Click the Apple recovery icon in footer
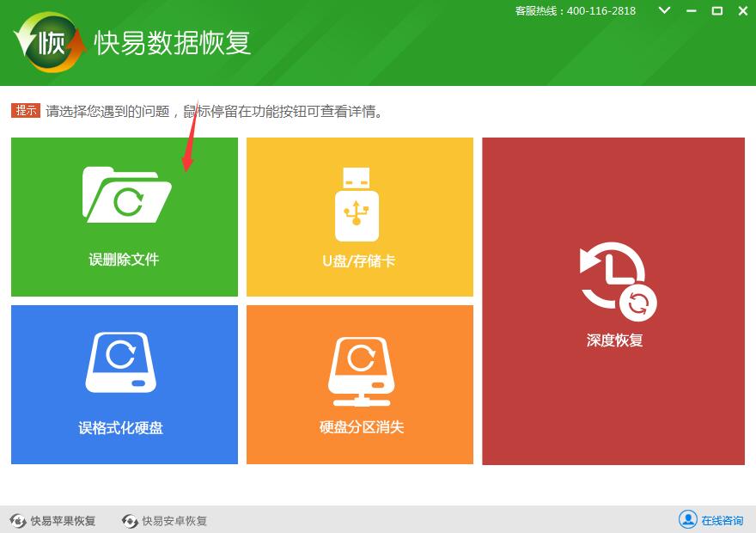Viewport: 756px width, 533px height. coord(18,521)
